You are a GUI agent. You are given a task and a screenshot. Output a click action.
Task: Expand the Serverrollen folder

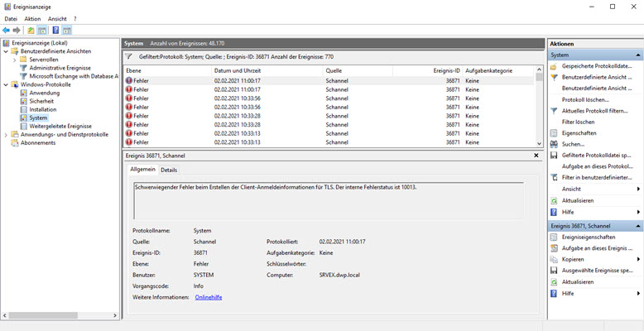point(15,60)
